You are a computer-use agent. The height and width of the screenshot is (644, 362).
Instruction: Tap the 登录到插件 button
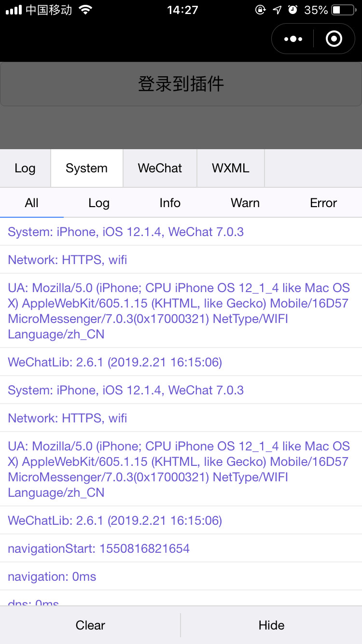pyautogui.click(x=181, y=84)
